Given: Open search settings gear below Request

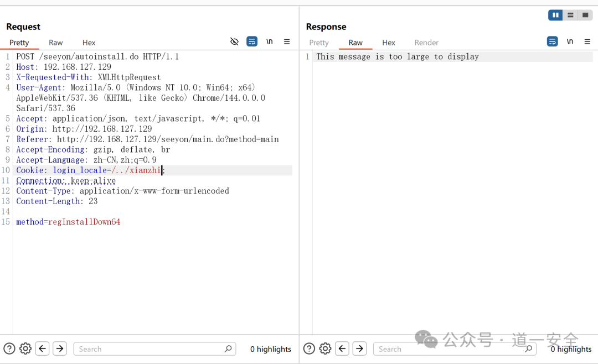Looking at the screenshot, I should pyautogui.click(x=25, y=349).
